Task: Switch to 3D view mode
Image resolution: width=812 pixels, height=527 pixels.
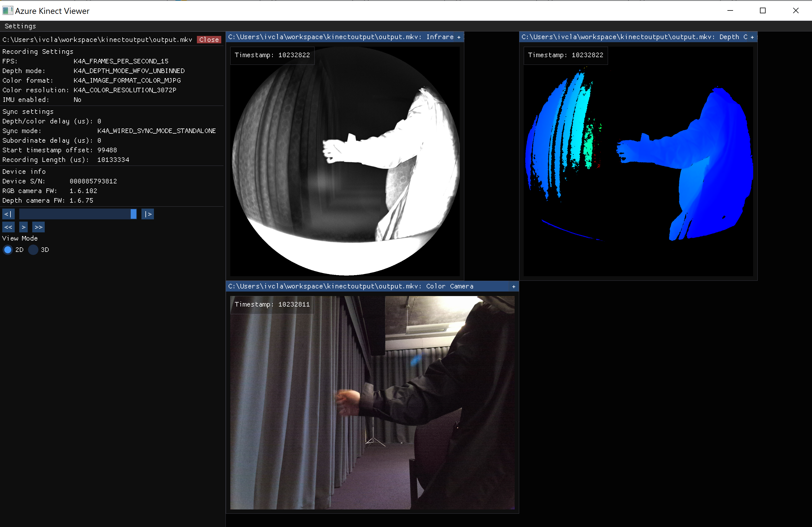Action: 33,250
